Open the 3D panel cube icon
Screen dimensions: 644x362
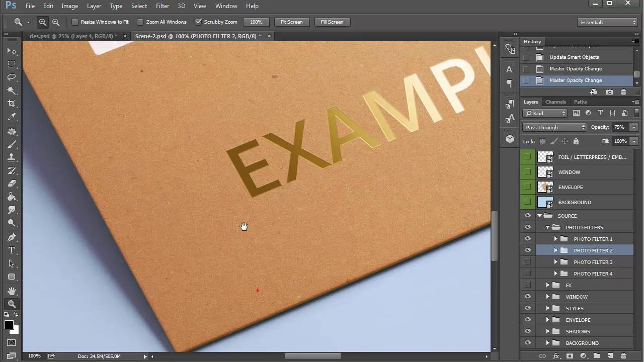(x=510, y=139)
